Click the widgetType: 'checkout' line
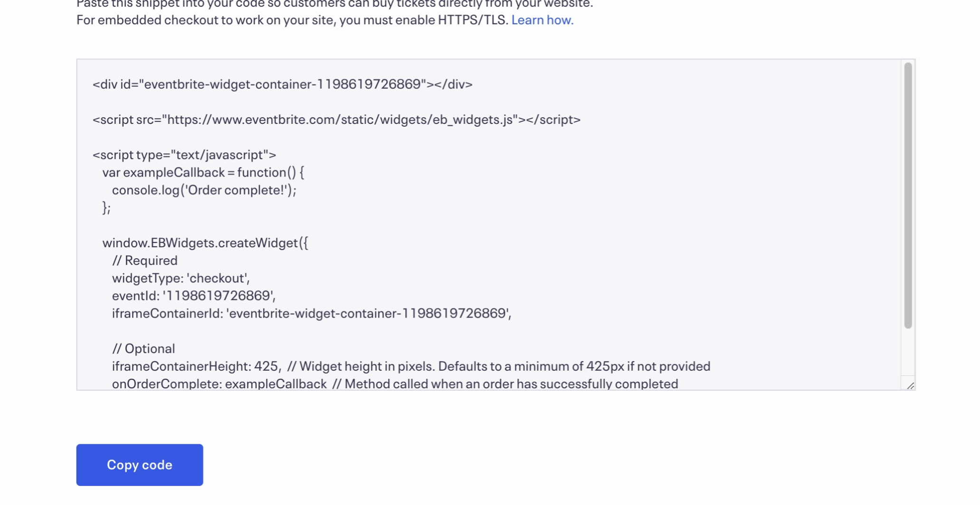 181,278
